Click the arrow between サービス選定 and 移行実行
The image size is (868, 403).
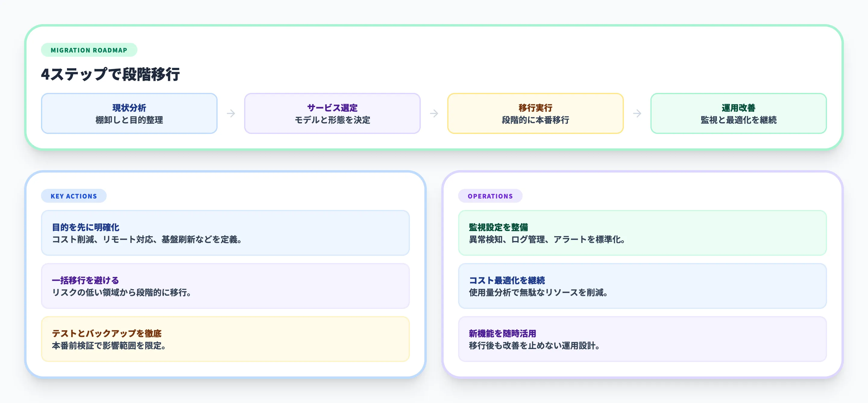(434, 113)
